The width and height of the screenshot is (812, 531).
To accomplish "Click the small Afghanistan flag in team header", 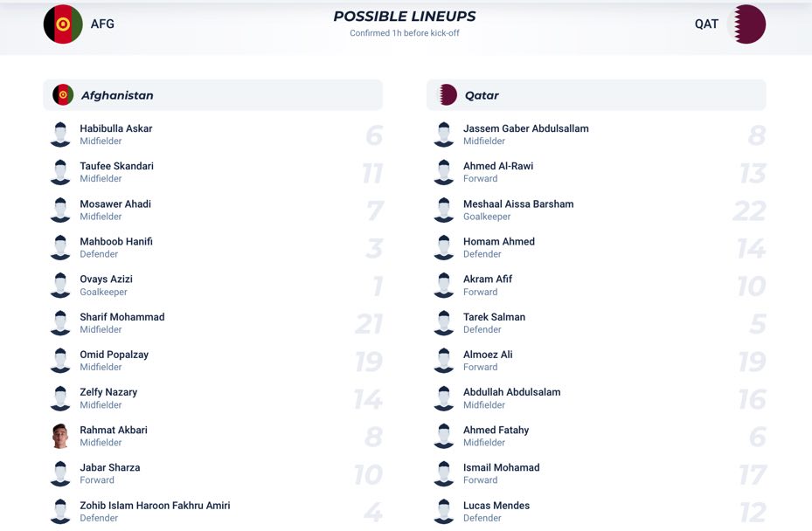I will [x=63, y=95].
